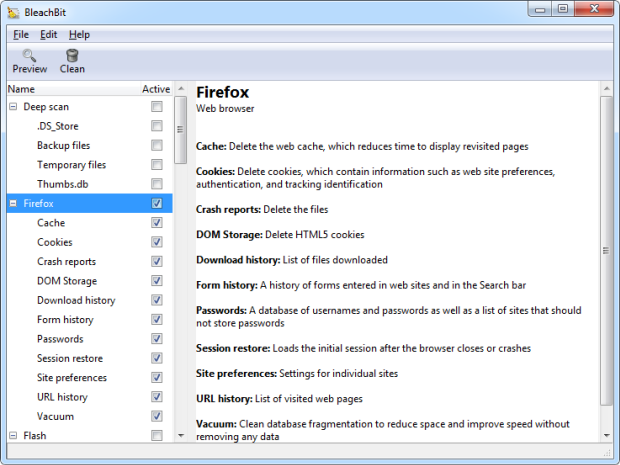Select the Firefox tree row

pyautogui.click(x=89, y=203)
